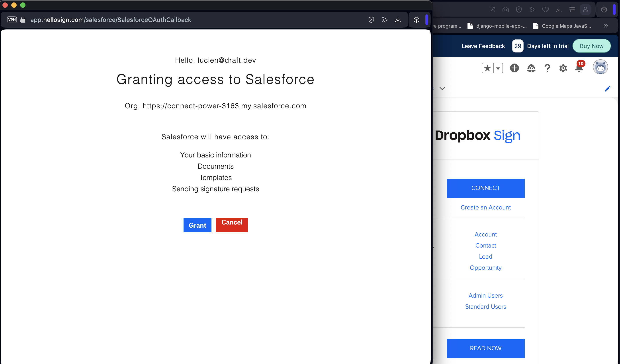The width and height of the screenshot is (620, 364).
Task: Click the Salesforce favorites star icon
Action: coord(487,68)
